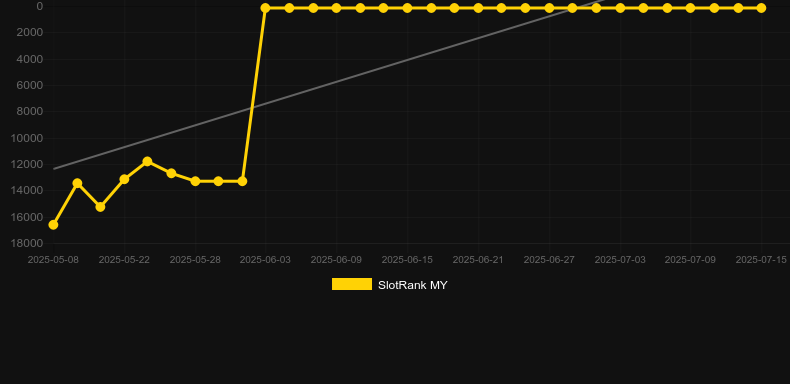
Task: Select the data point above 2025-06-21
Action: point(478,8)
